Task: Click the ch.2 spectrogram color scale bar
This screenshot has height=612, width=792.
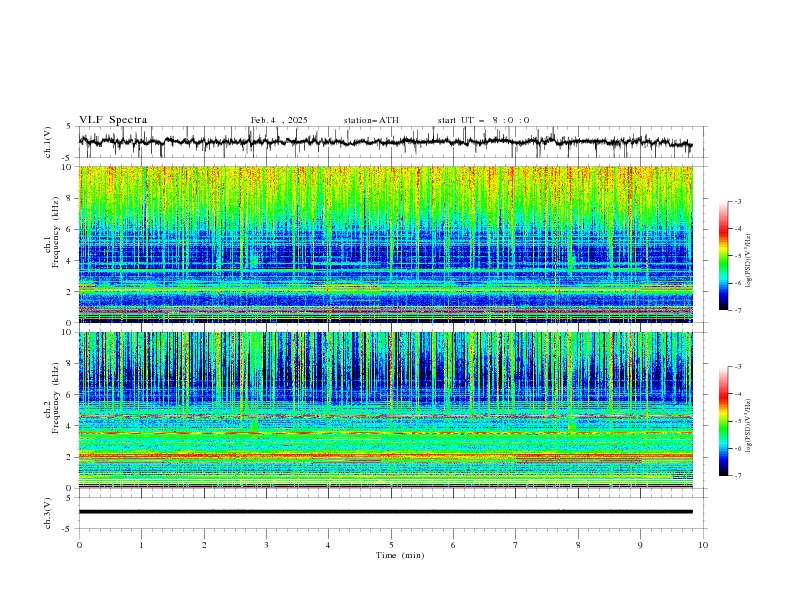Action: tap(723, 421)
